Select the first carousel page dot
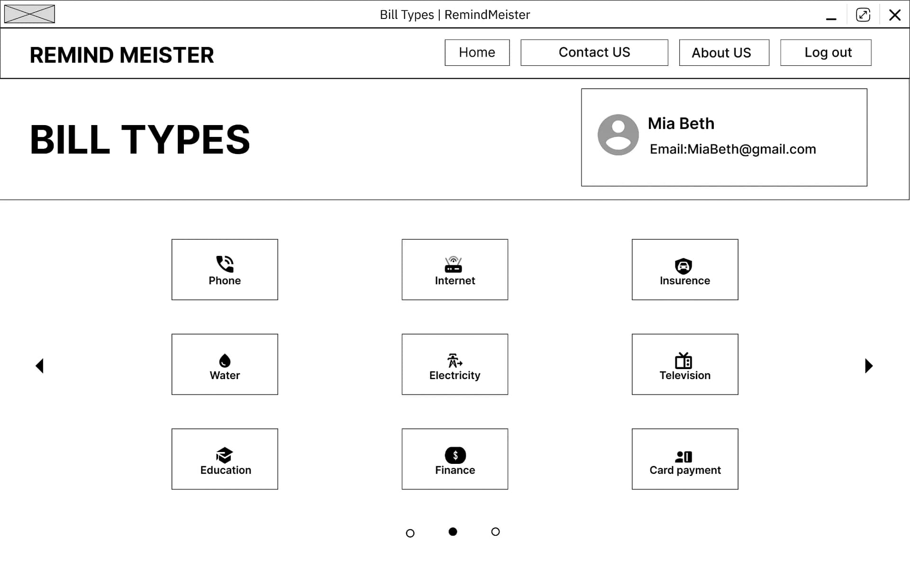The width and height of the screenshot is (910, 588). point(410,533)
